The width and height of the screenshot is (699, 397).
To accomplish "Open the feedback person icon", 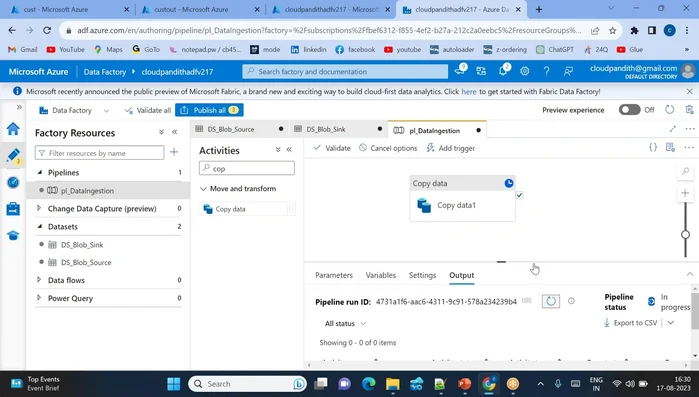I will point(568,71).
